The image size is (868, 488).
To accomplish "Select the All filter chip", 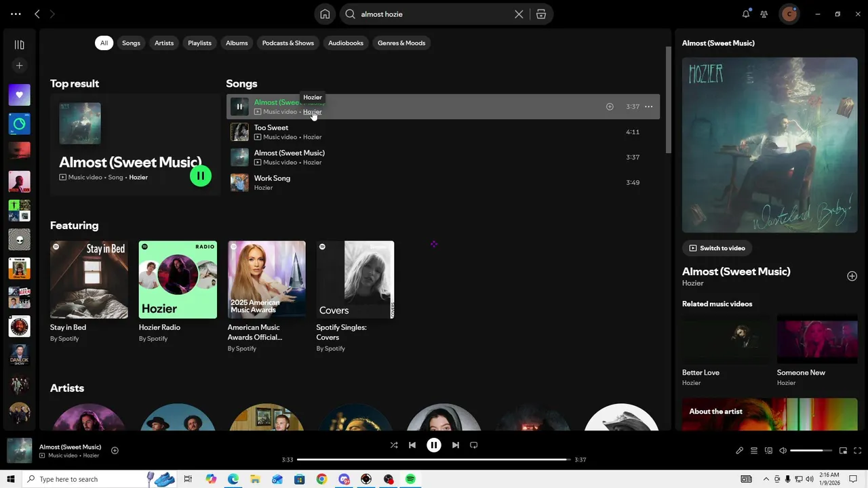I will click(104, 43).
